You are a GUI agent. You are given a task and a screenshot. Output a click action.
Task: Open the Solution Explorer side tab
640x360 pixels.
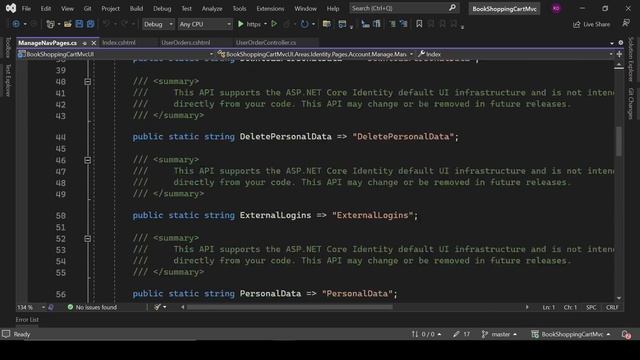631,59
